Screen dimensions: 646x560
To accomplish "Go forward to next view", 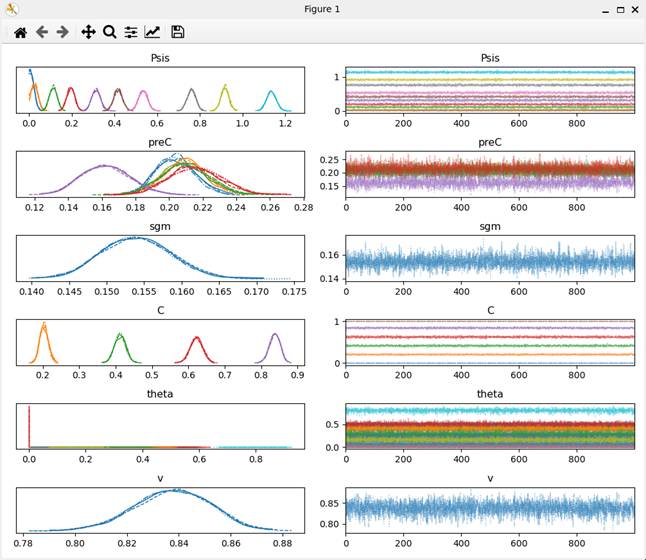I will [x=63, y=32].
